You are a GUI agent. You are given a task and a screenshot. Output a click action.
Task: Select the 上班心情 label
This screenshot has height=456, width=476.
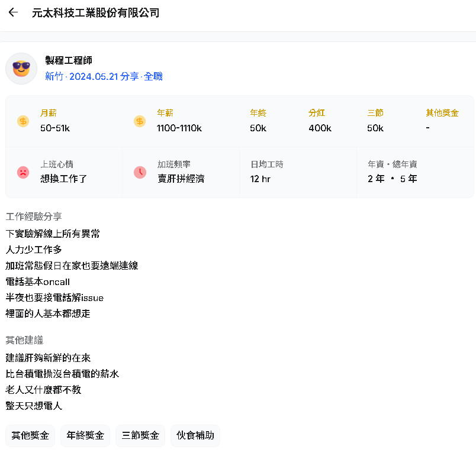point(57,164)
